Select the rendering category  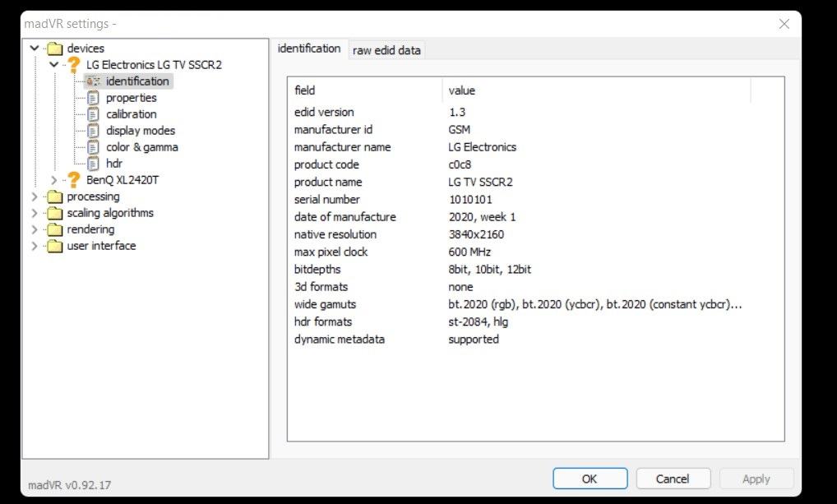tap(90, 229)
